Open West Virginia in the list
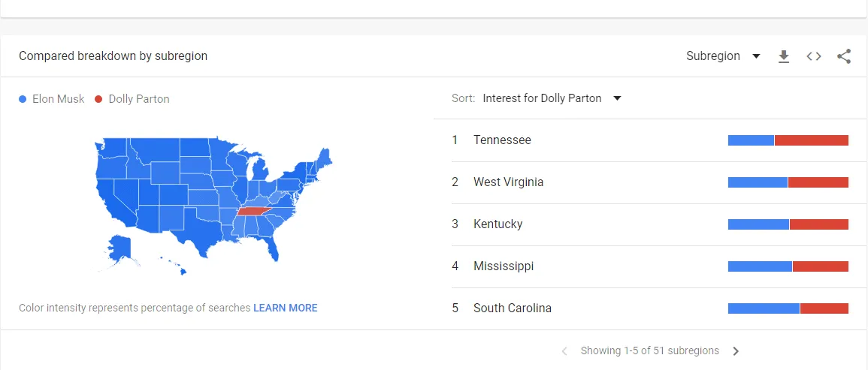Viewport: 868px width, 370px height. (x=508, y=182)
